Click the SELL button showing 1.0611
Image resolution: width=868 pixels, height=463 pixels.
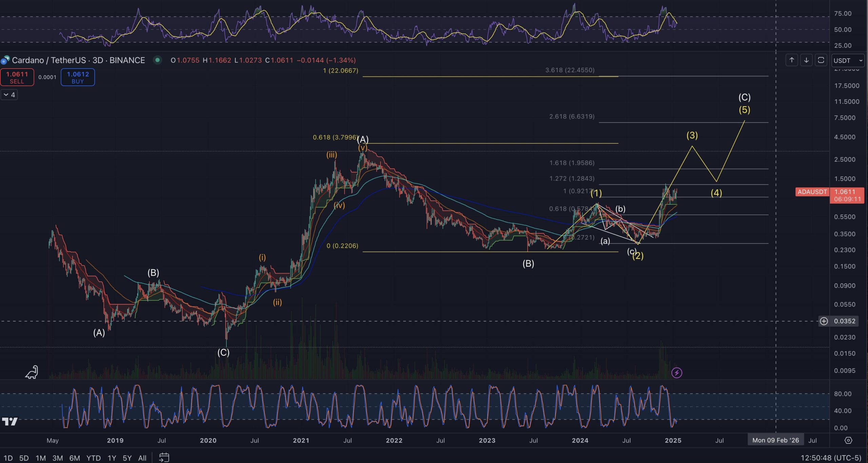(x=17, y=77)
